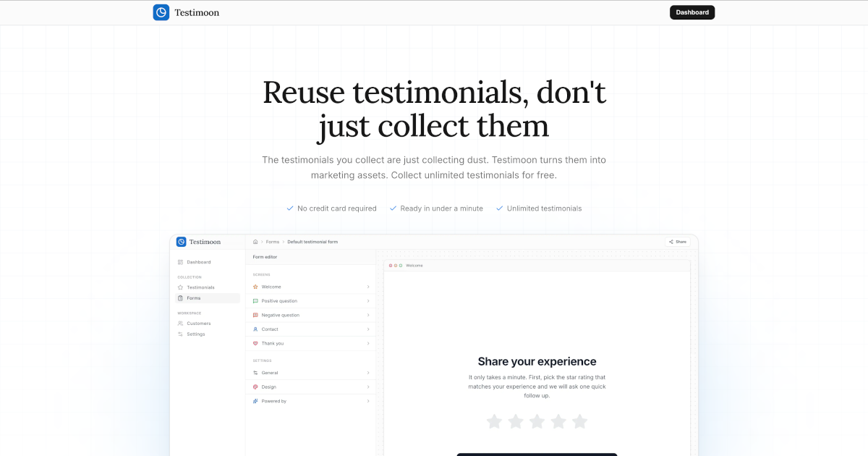Click the 'SCREENS' section heading

261,275
